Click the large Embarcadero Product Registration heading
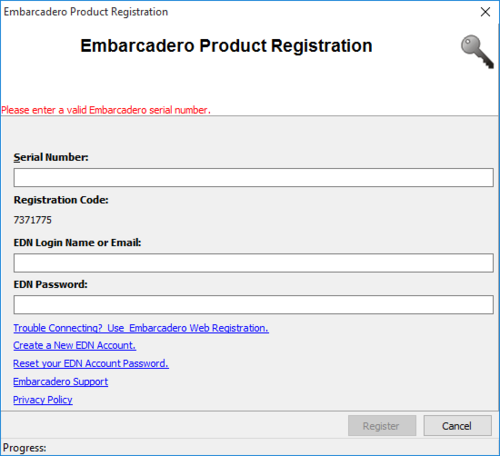The image size is (500, 456). point(226,46)
